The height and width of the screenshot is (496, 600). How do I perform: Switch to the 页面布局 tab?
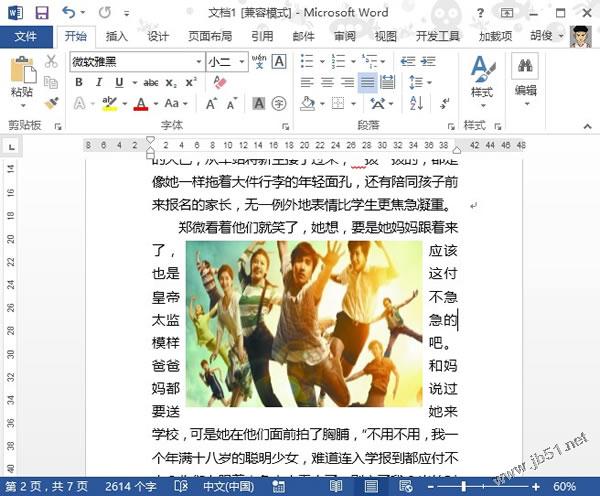(x=210, y=36)
